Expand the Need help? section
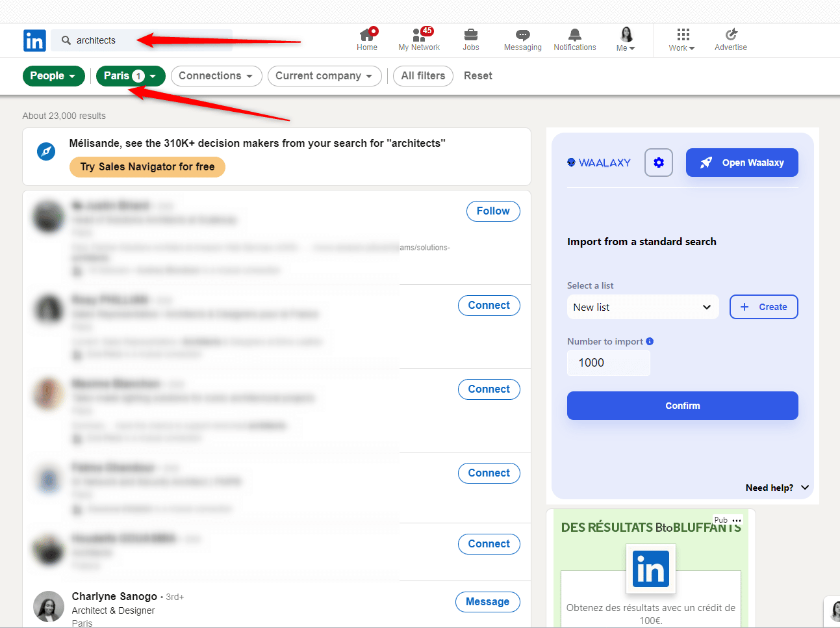840x628 pixels. click(x=777, y=488)
